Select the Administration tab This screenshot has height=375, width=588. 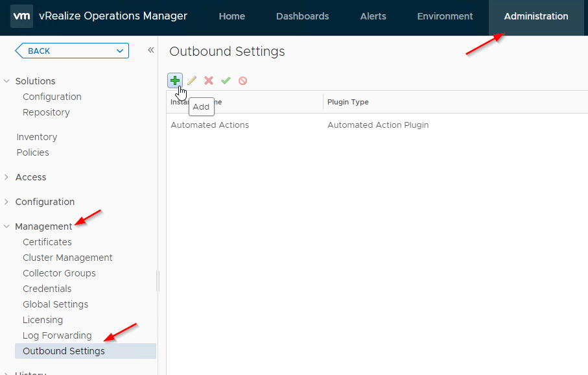[536, 16]
